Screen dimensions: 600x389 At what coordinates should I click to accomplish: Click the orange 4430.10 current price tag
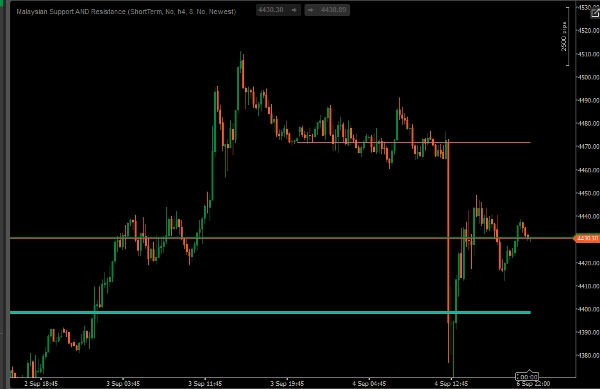[x=587, y=238]
